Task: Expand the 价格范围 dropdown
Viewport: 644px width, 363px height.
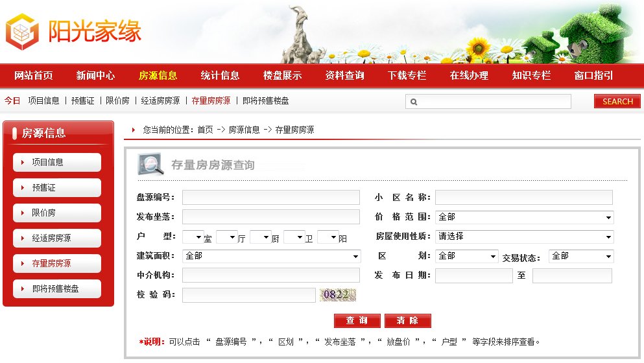Action: 525,217
